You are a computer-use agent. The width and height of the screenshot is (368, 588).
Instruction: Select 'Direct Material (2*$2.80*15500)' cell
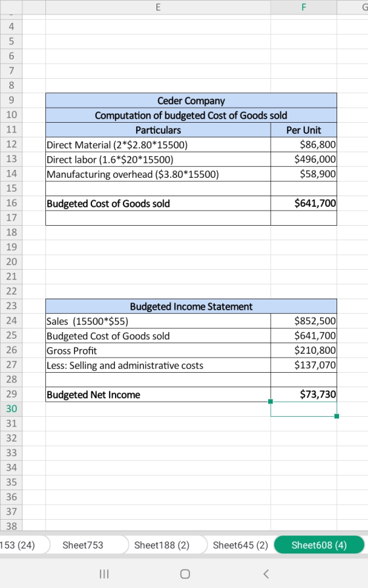[158, 144]
